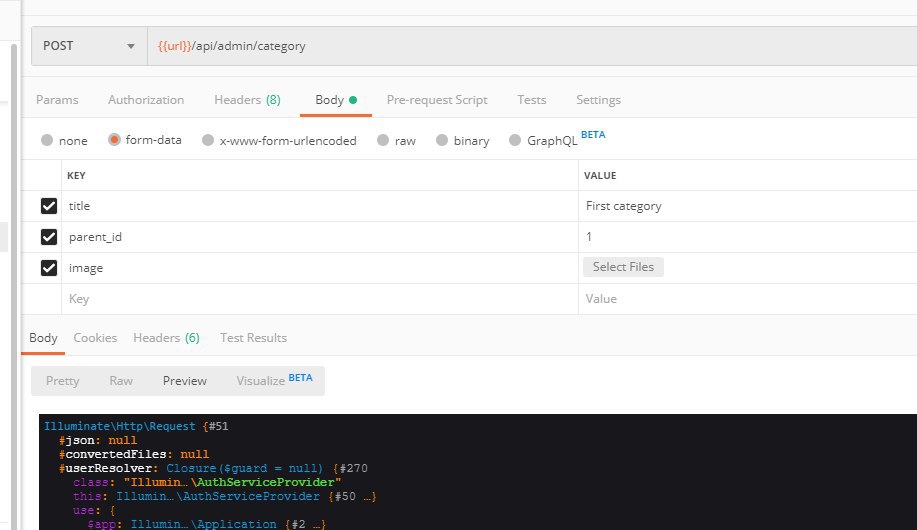
Task: Select the form-data radio option
Action: pos(114,140)
